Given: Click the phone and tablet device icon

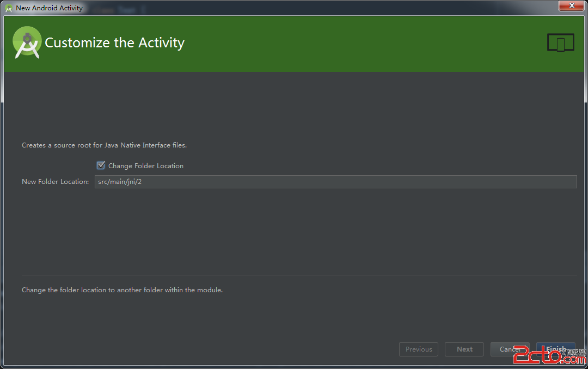Looking at the screenshot, I should [x=560, y=43].
